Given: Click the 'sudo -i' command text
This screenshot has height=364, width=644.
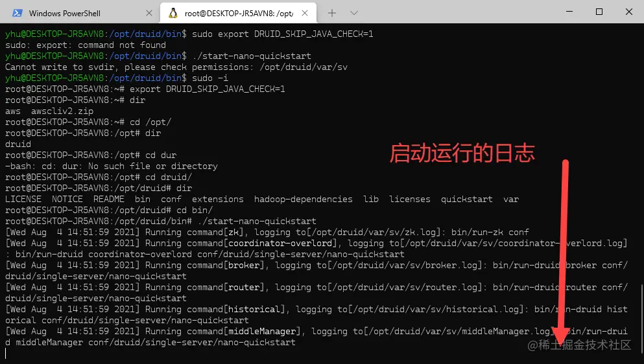Looking at the screenshot, I should (210, 78).
